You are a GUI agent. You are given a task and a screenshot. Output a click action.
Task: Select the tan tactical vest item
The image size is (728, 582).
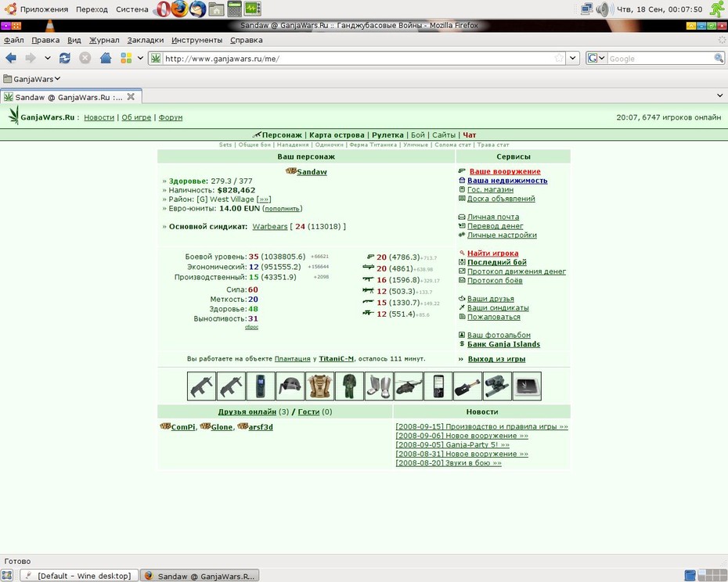[319, 386]
